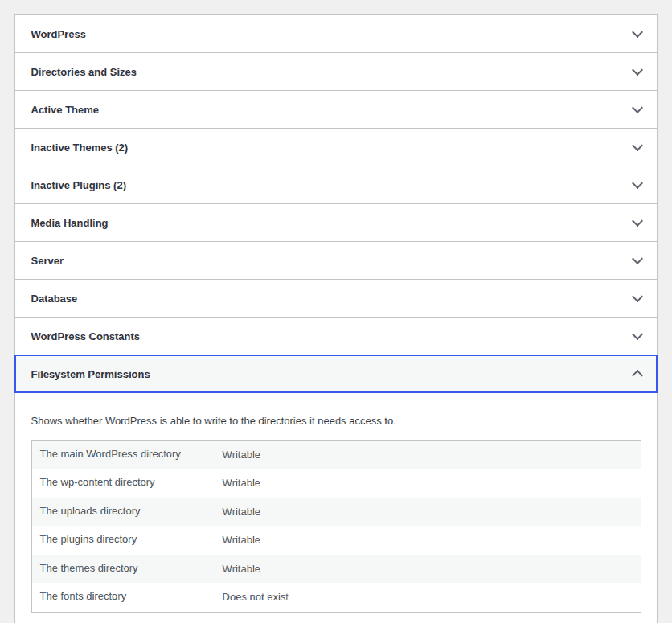Select 'The uploads directory' label

[90, 511]
